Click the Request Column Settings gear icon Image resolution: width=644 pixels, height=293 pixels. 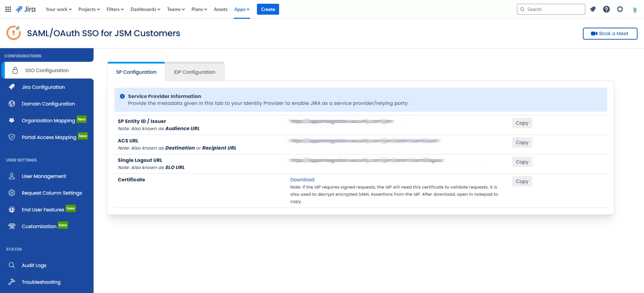12,193
